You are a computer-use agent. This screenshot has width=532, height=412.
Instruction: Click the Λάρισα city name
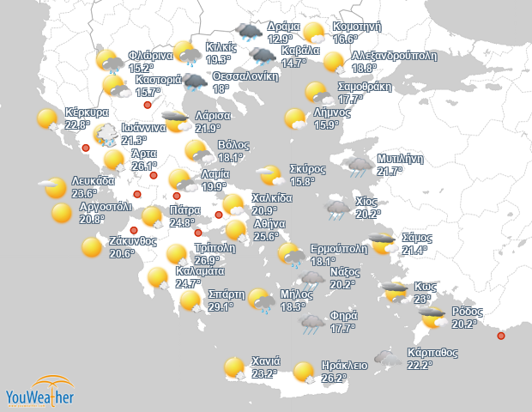[x=213, y=115]
